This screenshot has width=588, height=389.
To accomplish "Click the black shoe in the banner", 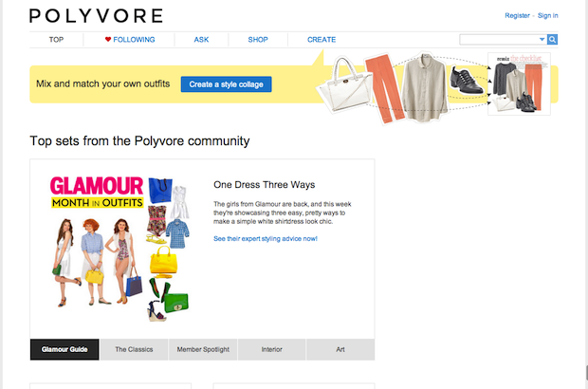I will [x=467, y=80].
